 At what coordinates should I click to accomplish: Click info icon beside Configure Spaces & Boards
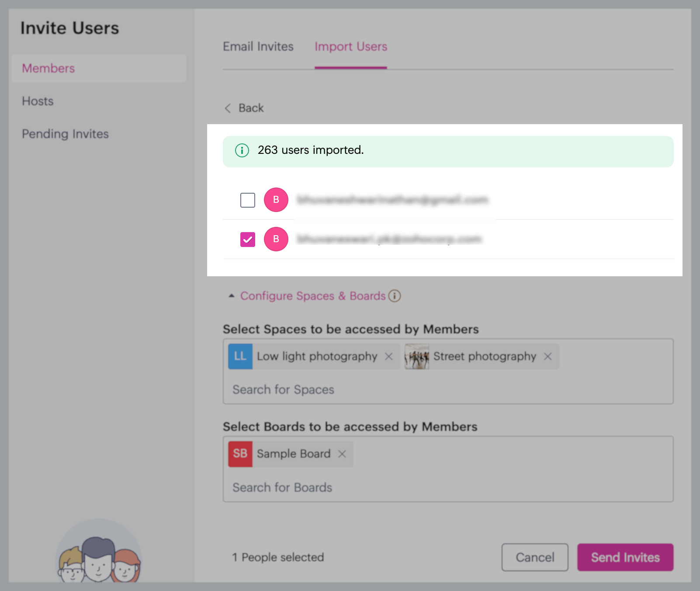pos(395,296)
